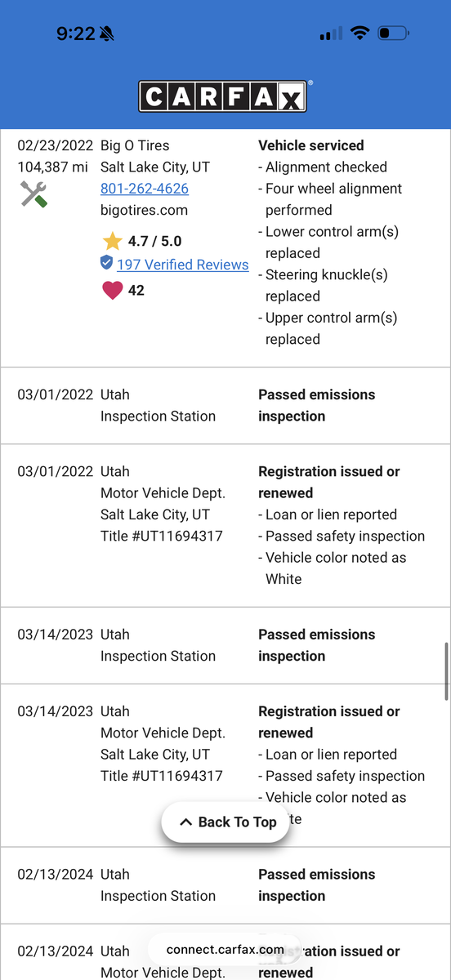451x980 pixels.
Task: Call Big O Tires at 801-262-4626
Action: coord(145,189)
